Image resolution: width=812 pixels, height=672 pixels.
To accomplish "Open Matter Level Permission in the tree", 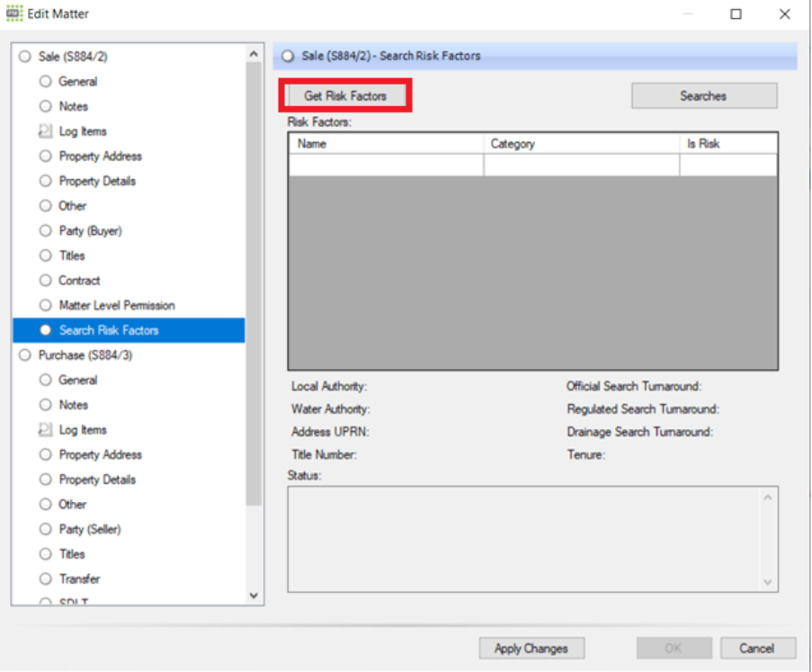I will pos(116,306).
